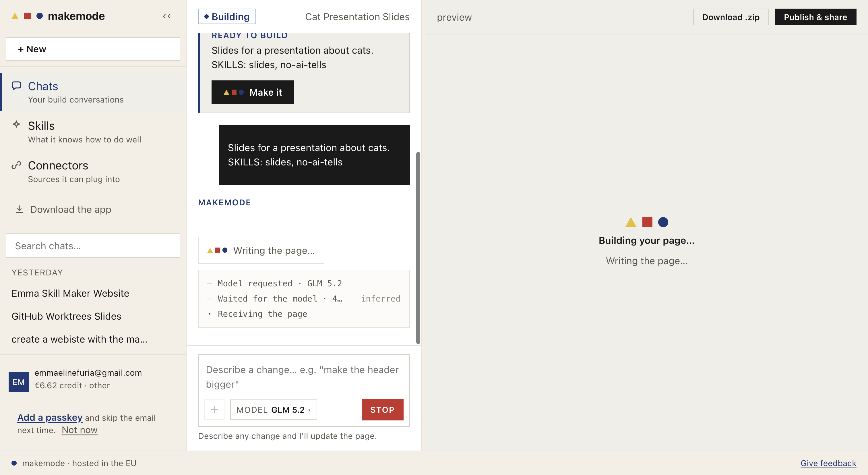Screen dimensions: 868x475
Task: Click the makemode logo shapes in the sidebar header
Action: tap(27, 16)
